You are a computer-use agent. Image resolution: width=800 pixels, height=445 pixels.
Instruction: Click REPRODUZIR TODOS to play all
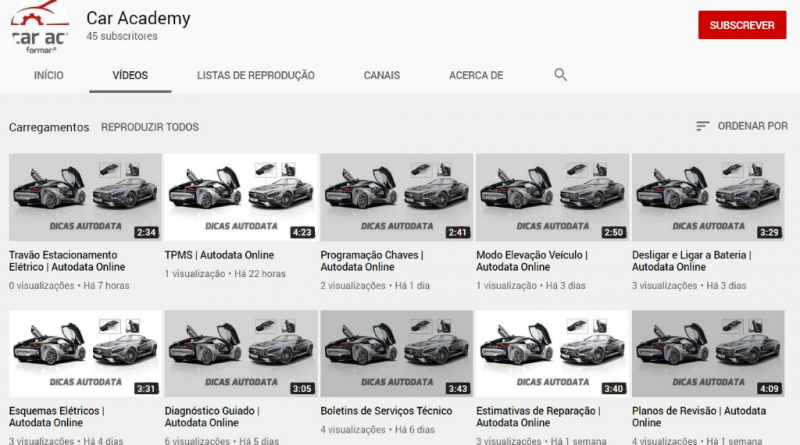click(150, 127)
